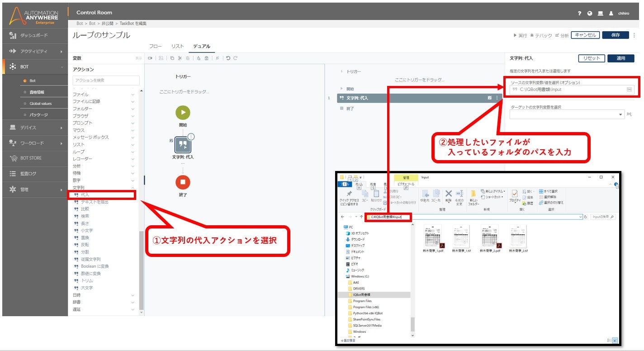The height and width of the screenshot is (351, 644).
Task: Click プロパティ in Explorer ribbon
Action: tap(515, 196)
